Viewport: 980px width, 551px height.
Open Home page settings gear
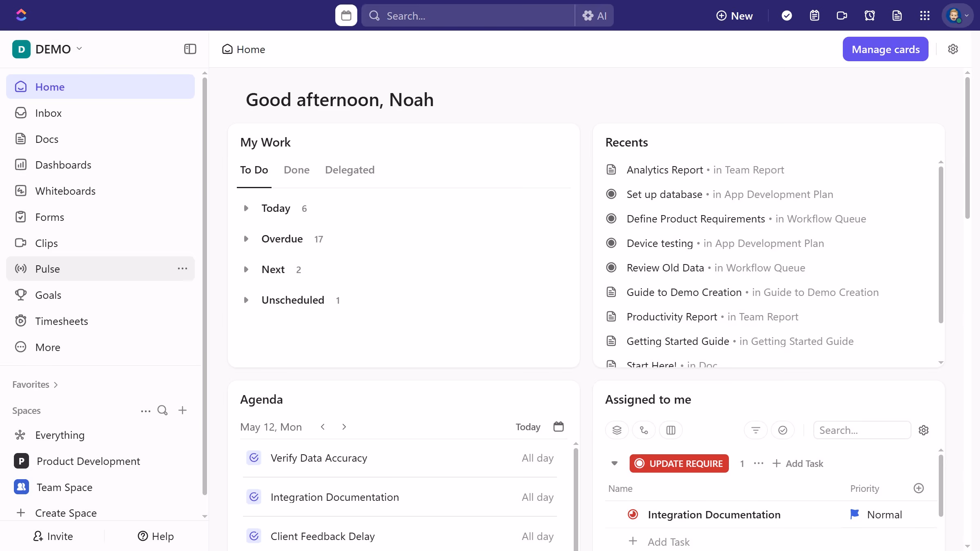[x=953, y=49]
